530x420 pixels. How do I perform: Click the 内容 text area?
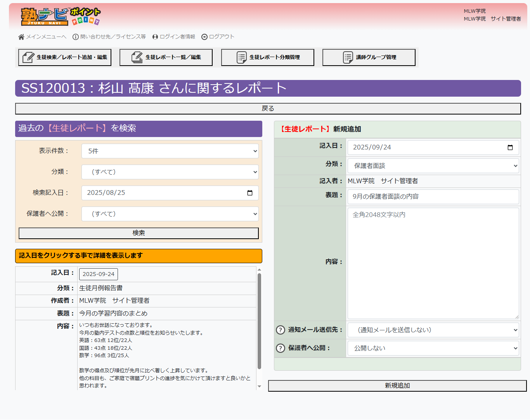point(433,263)
